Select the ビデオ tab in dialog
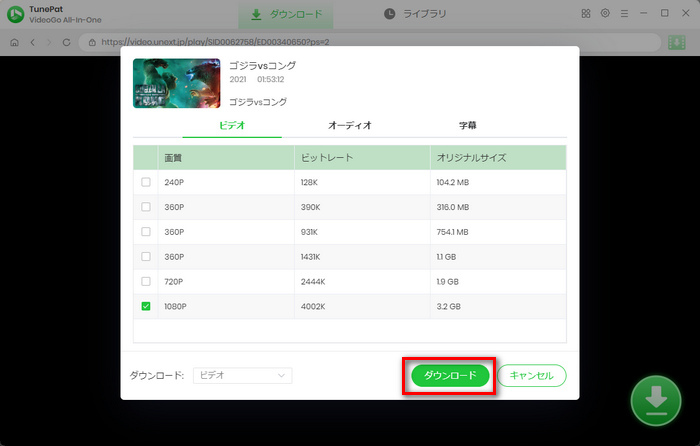The height and width of the screenshot is (446, 700). click(232, 125)
